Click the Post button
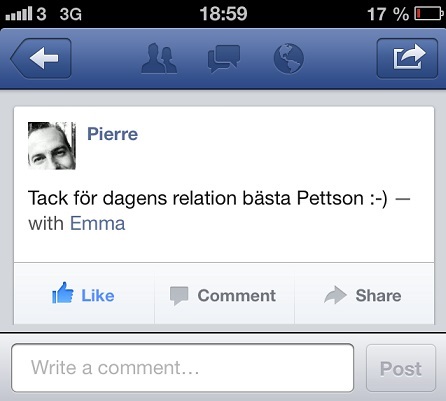The height and width of the screenshot is (401, 446). click(401, 368)
